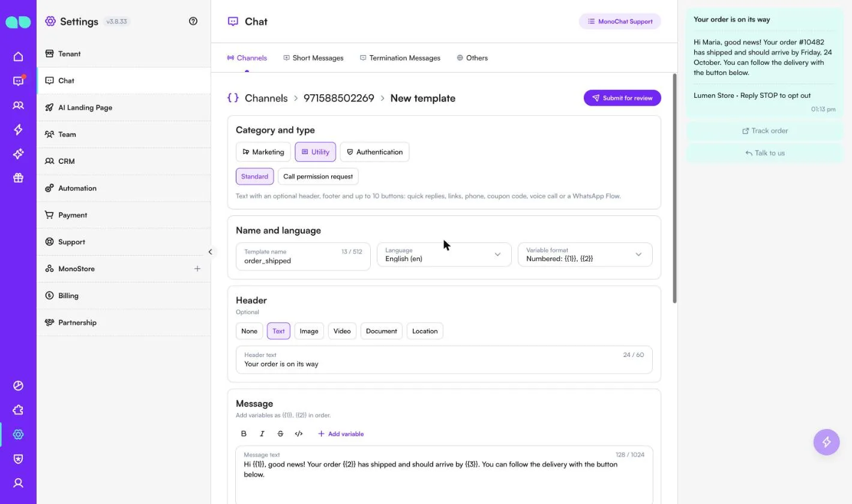The height and width of the screenshot is (504, 852).
Task: Switch to Termination Messages tab
Action: click(x=400, y=58)
